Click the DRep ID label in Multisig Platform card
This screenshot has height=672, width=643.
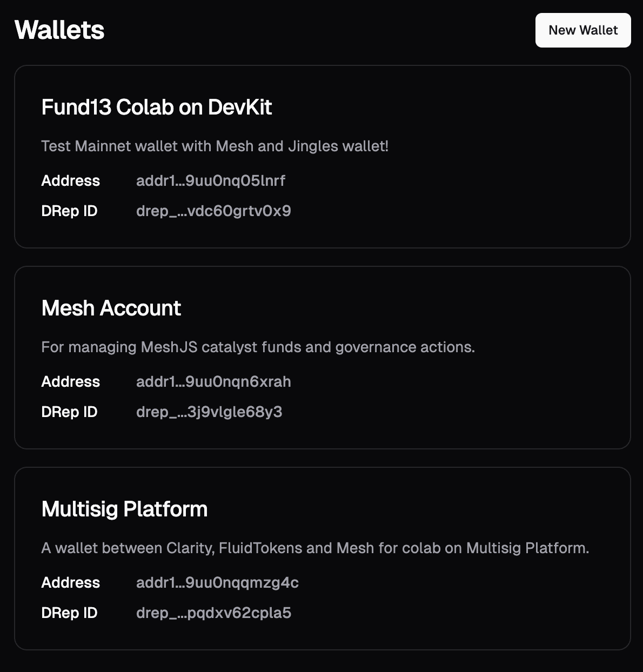69,613
